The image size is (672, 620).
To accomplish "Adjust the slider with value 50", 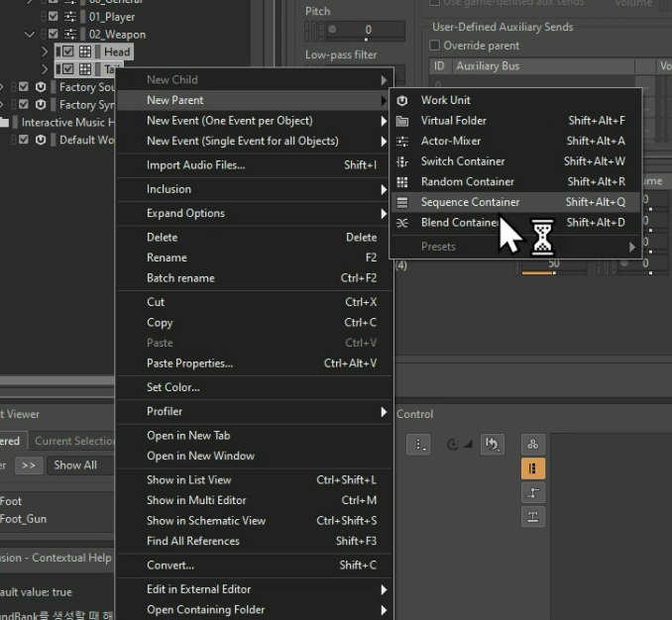I will (x=553, y=265).
